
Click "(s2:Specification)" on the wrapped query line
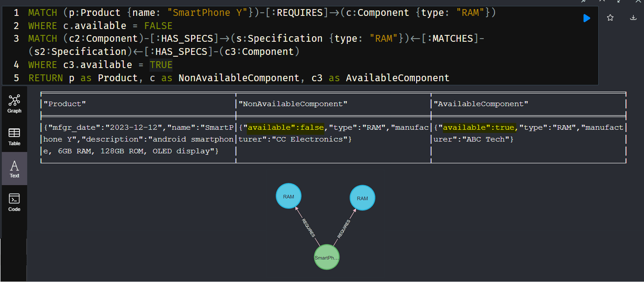[80, 52]
